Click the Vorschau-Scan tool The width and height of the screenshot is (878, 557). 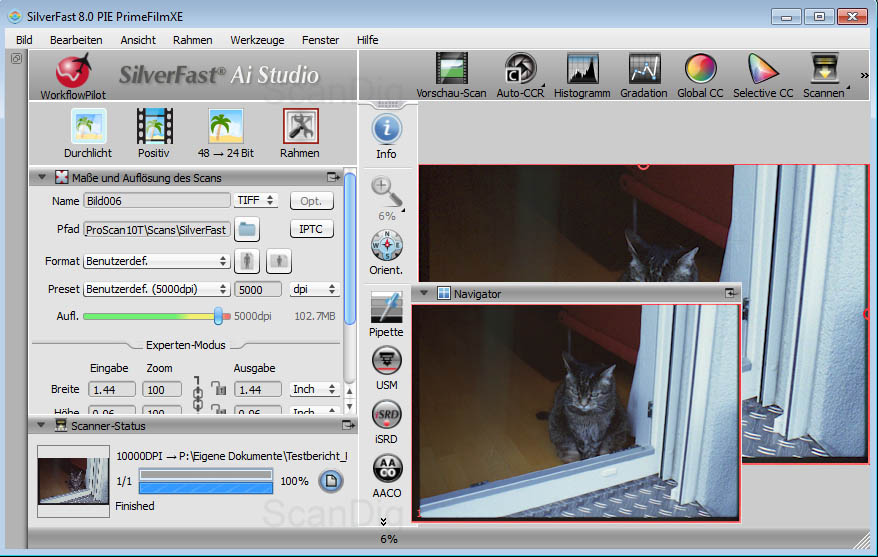[x=451, y=76]
